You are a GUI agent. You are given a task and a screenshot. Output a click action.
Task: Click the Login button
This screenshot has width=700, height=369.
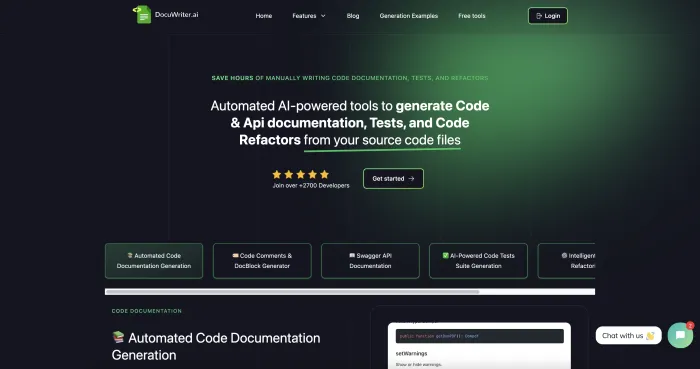tap(548, 16)
